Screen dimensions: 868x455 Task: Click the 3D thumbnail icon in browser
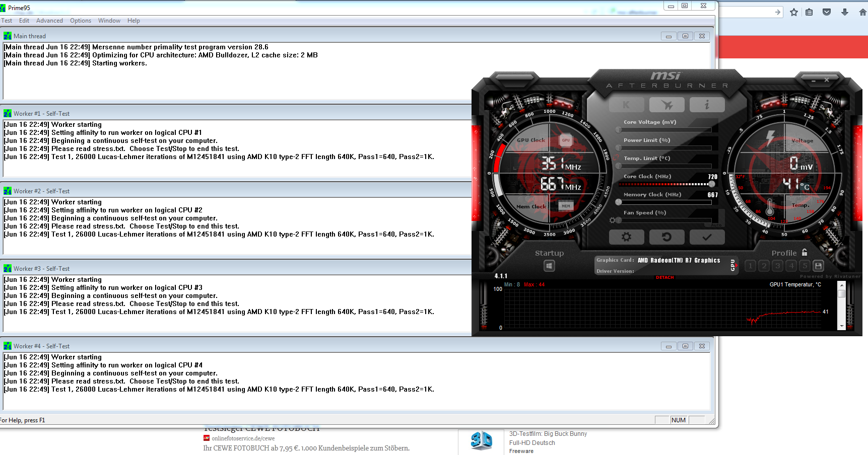tap(481, 440)
